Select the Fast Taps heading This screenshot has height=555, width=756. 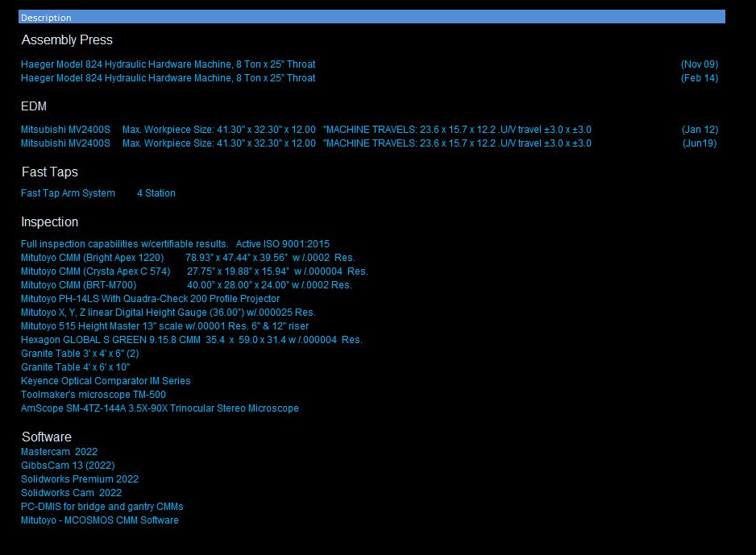(50, 172)
